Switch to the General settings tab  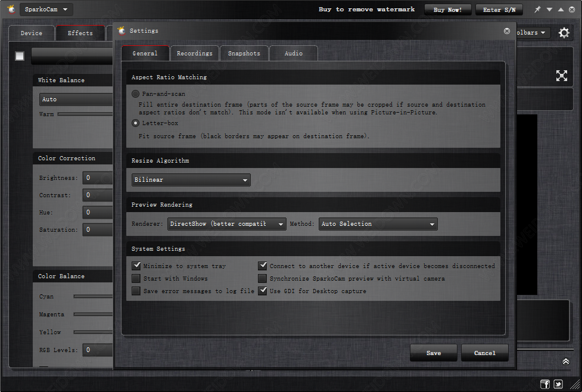tap(145, 54)
